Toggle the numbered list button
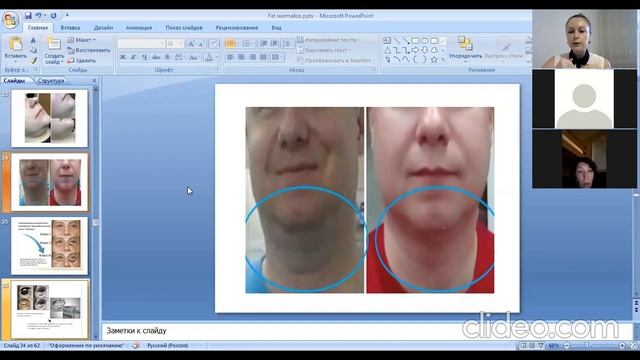The height and width of the screenshot is (360, 640). click(247, 44)
